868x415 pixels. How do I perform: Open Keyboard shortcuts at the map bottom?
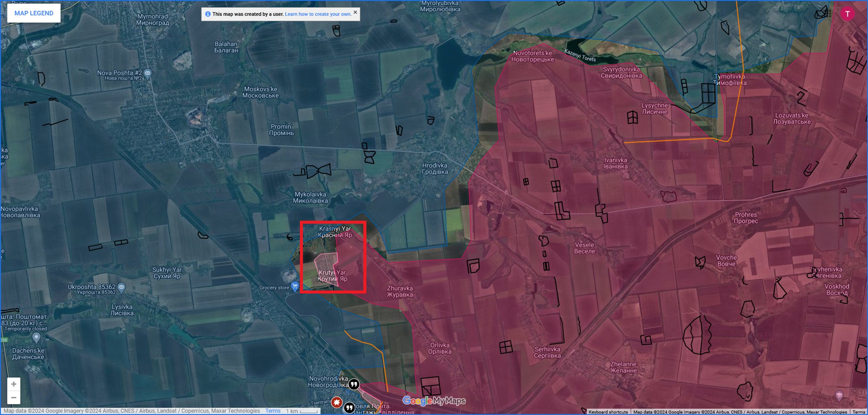(x=608, y=412)
